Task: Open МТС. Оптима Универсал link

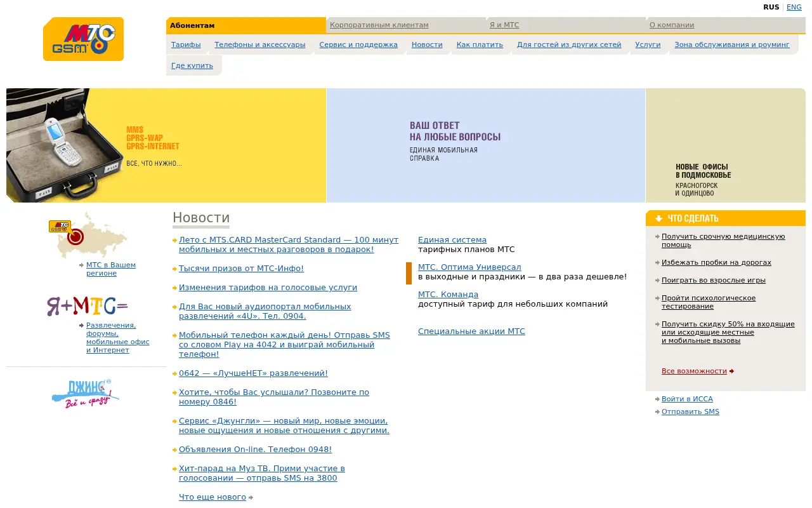Action: pos(469,267)
